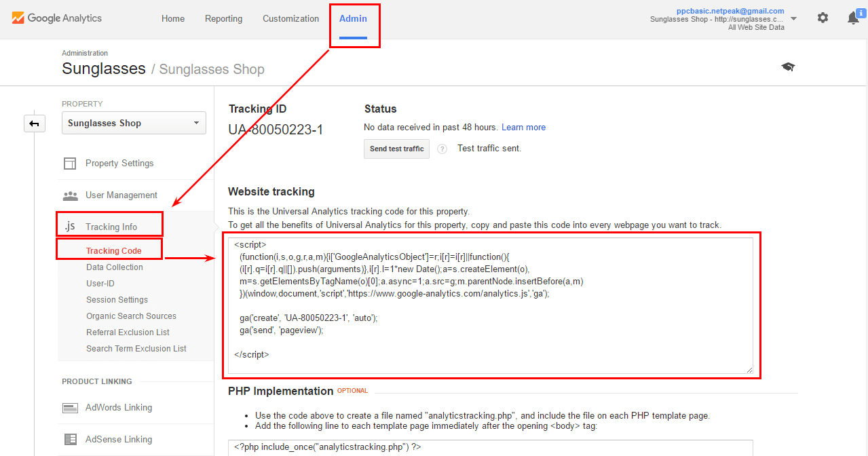Click the AdWords Linking icon

(70, 408)
